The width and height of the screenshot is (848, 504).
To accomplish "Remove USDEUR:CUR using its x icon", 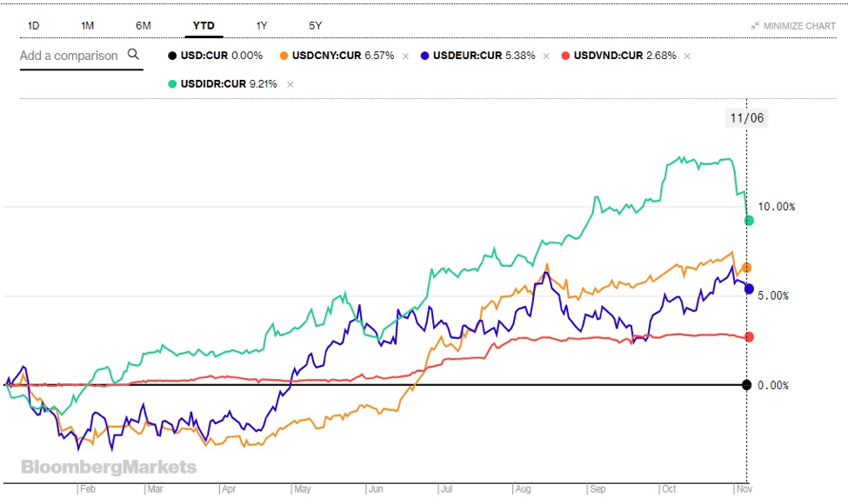I will point(546,56).
